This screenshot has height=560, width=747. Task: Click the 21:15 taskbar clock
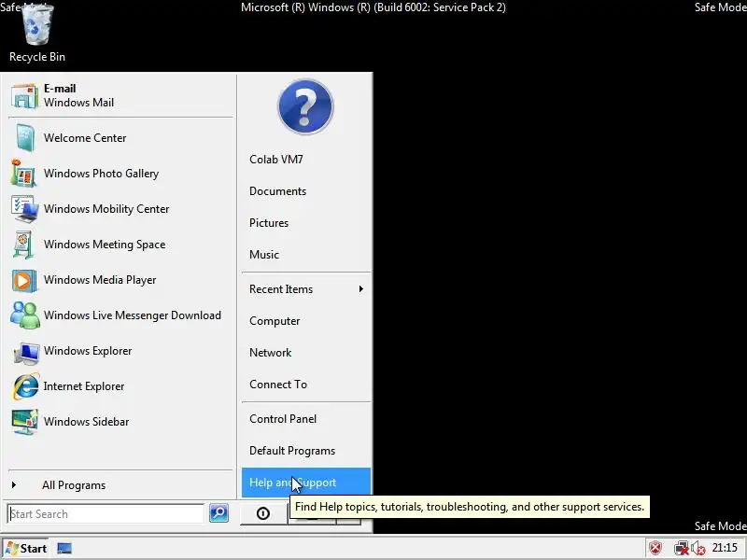pyautogui.click(x=725, y=548)
